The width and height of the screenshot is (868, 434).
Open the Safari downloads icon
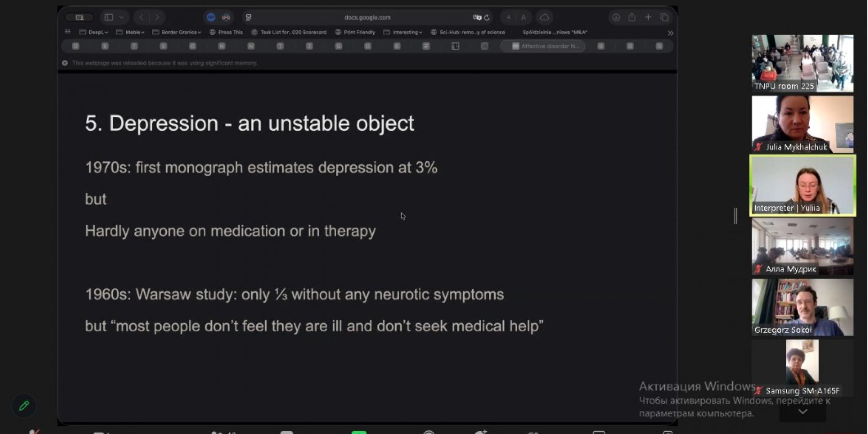(x=616, y=17)
